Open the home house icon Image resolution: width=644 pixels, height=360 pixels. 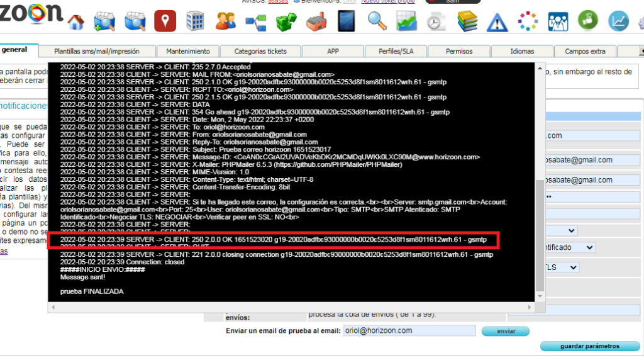coord(76,22)
